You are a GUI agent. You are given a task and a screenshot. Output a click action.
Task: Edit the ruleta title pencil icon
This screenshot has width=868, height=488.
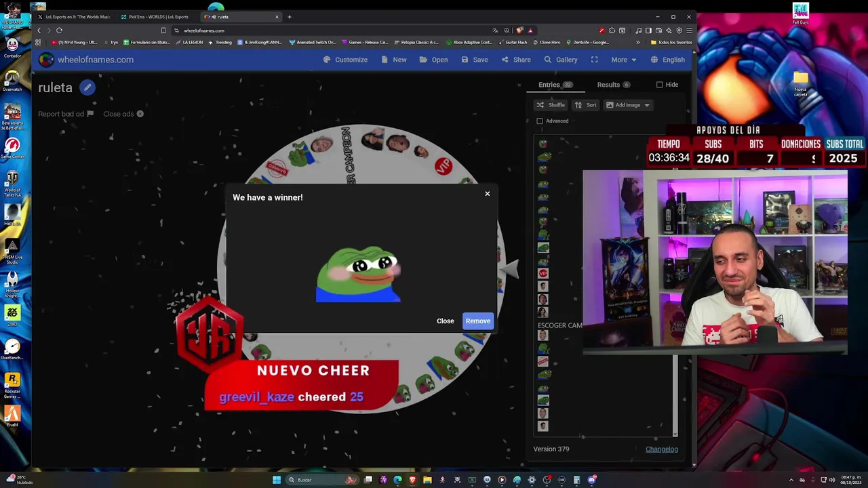(x=87, y=87)
